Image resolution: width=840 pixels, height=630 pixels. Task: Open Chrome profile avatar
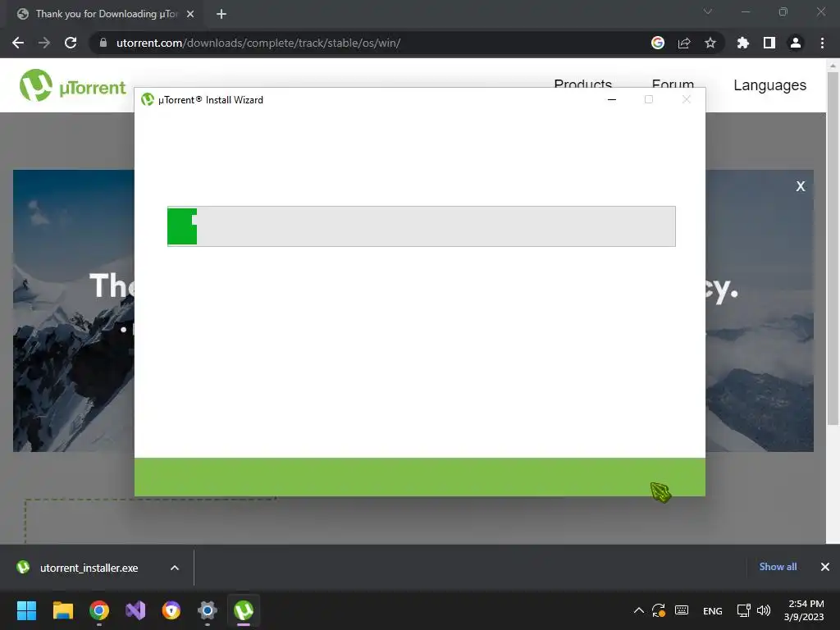pyautogui.click(x=796, y=43)
